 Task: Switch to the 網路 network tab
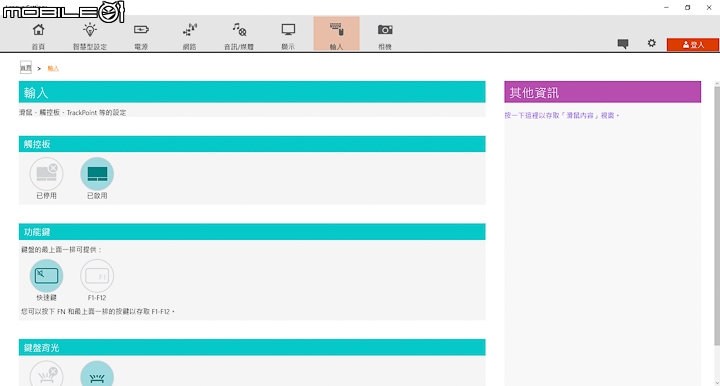pyautogui.click(x=190, y=36)
